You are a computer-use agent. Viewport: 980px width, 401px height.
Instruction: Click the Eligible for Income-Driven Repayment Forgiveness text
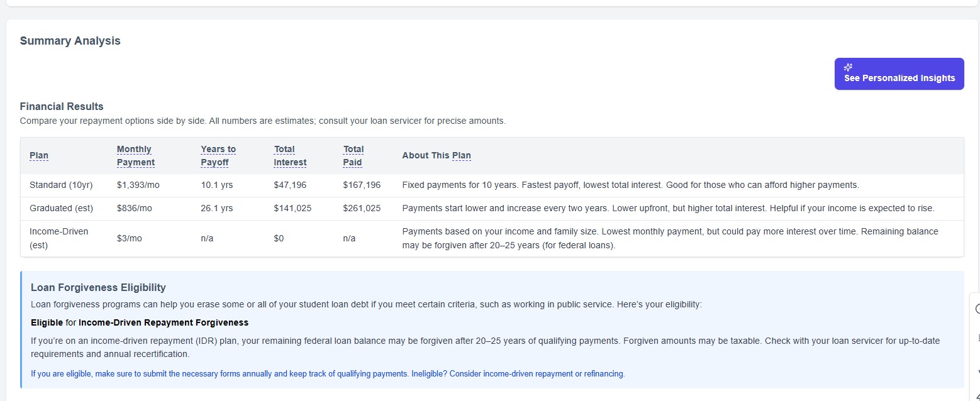pyautogui.click(x=139, y=322)
